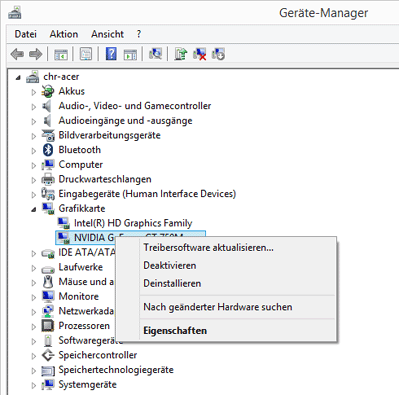Click the Properties sheet toolbar icon
This screenshot has height=395, width=399.
pyautogui.click(x=86, y=54)
